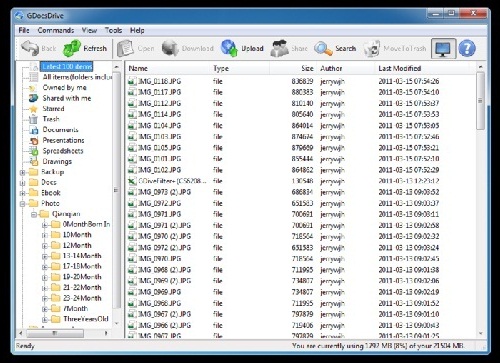500x363 pixels.
Task: Select file IMG_0973 (2).JPG
Action: pyautogui.click(x=164, y=192)
